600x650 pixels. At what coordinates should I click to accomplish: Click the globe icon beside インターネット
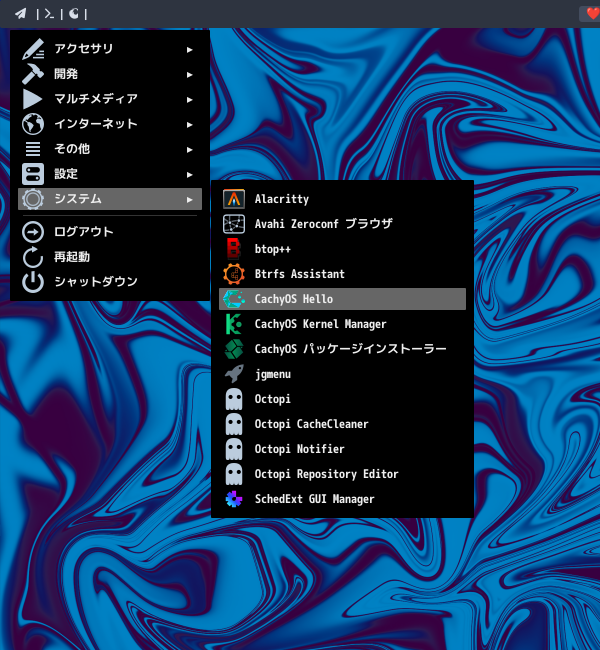(33, 124)
